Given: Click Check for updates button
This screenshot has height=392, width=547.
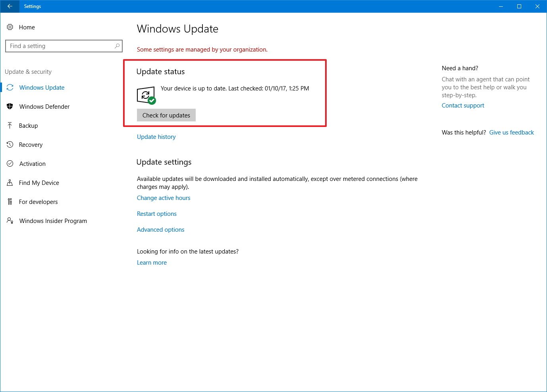Looking at the screenshot, I should (166, 115).
